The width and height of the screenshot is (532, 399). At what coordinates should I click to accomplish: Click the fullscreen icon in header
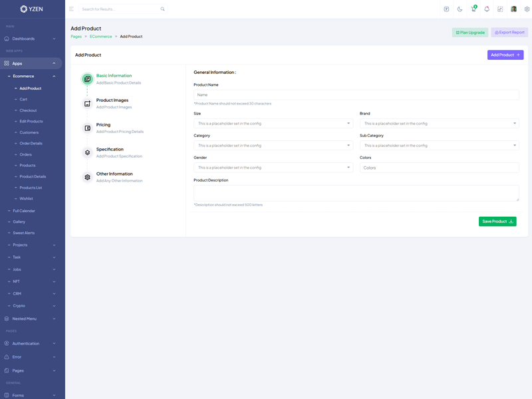point(500,9)
